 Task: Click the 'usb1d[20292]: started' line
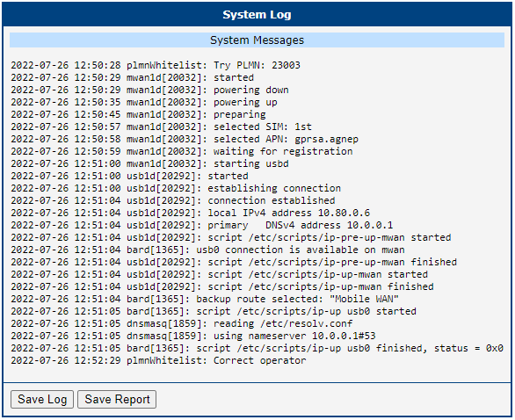coord(129,176)
